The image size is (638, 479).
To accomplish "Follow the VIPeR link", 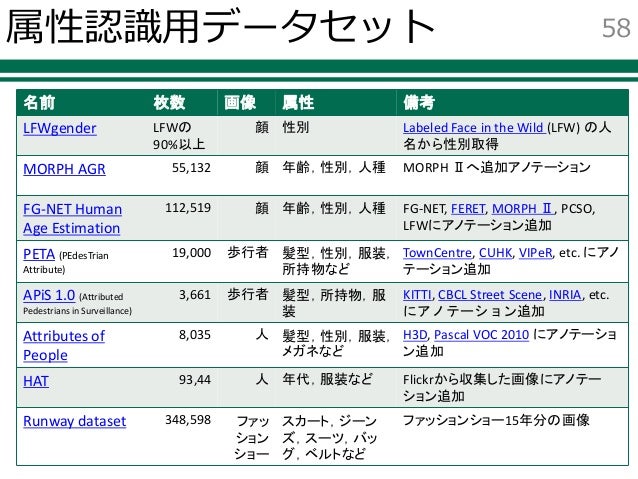I will (x=535, y=253).
